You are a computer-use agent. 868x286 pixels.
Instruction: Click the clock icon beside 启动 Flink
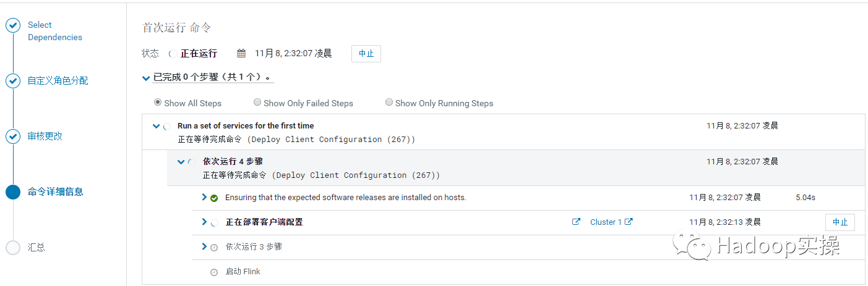(214, 272)
